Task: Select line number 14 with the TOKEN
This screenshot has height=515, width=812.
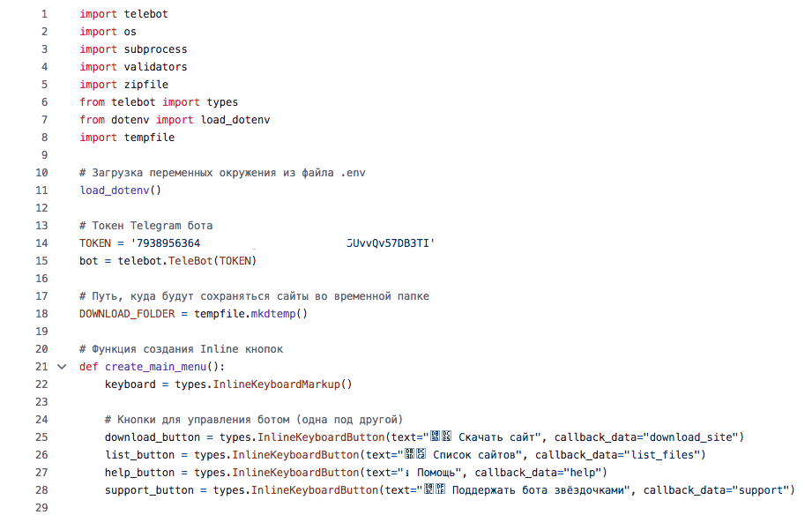Action: [43, 243]
